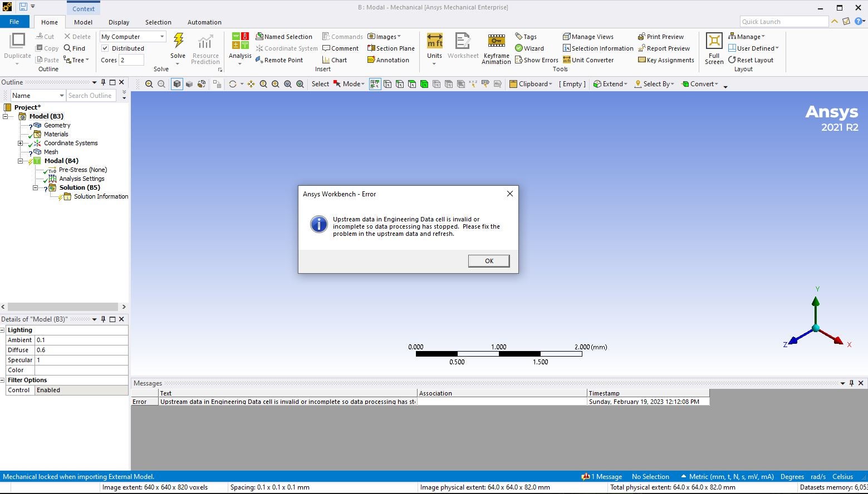Collapse the Lighting section in Details
Image resolution: width=868 pixels, height=494 pixels.
click(x=3, y=330)
